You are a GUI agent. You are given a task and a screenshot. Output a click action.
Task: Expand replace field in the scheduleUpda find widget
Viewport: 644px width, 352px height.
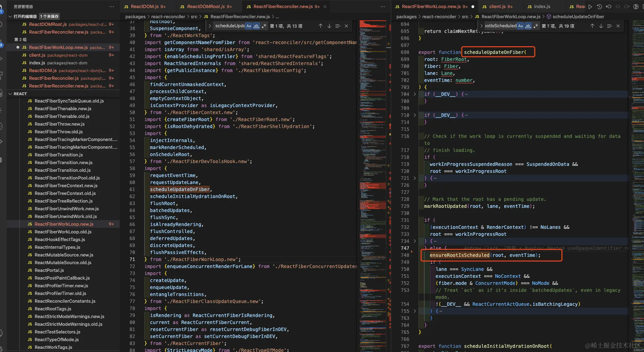(210, 26)
